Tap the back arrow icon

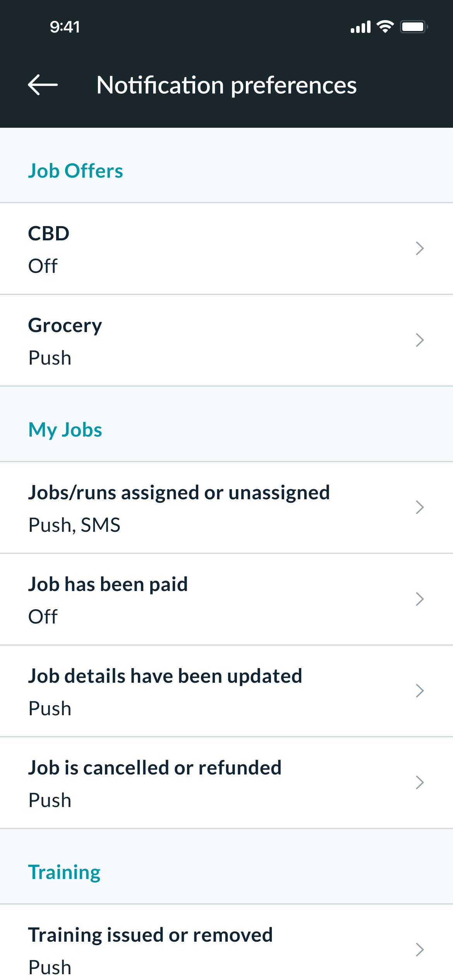[x=43, y=85]
